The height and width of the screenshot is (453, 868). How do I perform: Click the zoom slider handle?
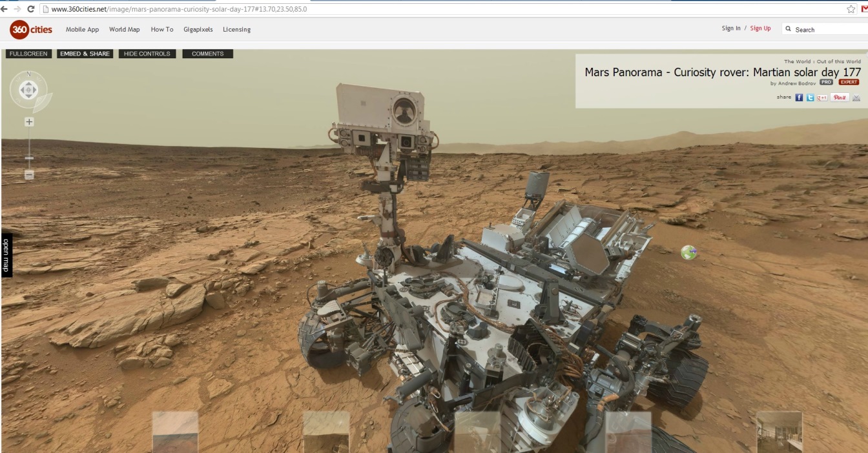29,158
